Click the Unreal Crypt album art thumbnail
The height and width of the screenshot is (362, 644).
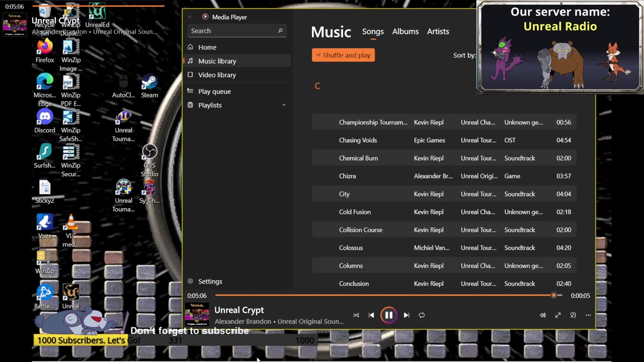pos(197,315)
